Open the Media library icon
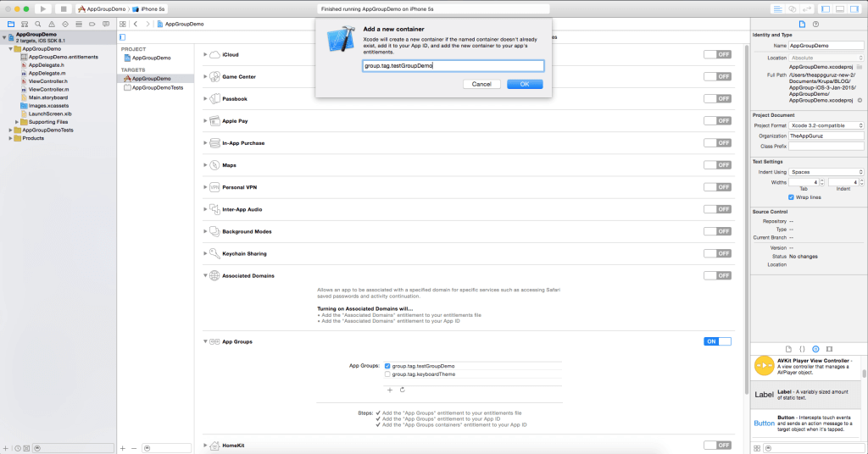 [x=829, y=349]
